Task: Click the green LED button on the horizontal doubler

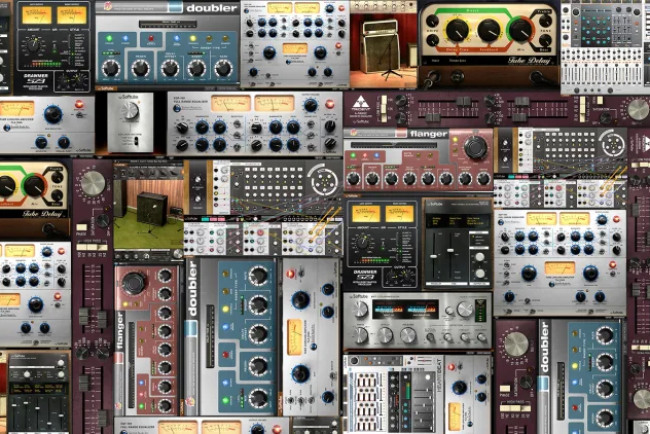Action: (109, 39)
